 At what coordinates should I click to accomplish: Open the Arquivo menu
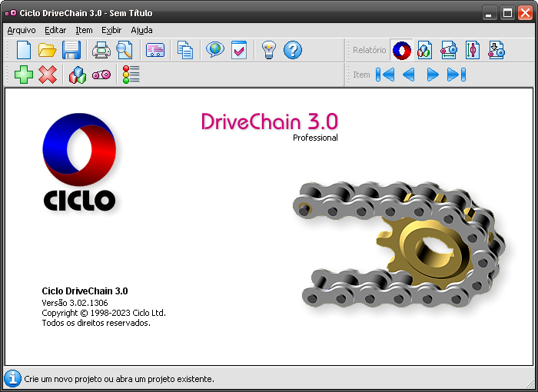click(x=22, y=30)
